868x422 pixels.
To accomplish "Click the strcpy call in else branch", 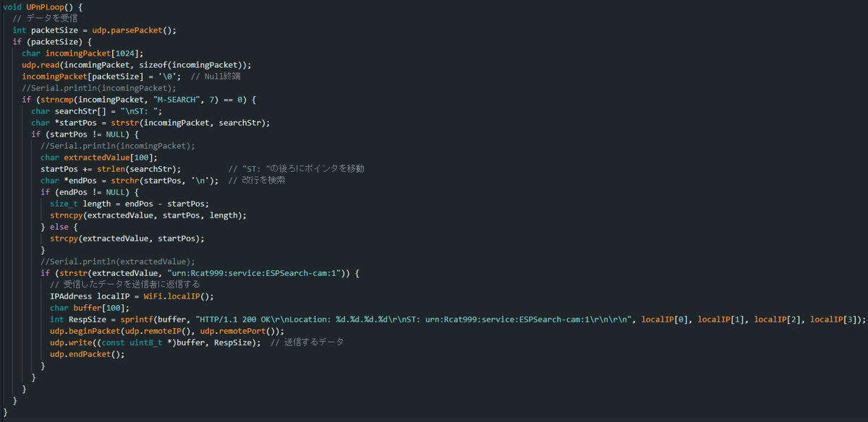I will (x=127, y=238).
